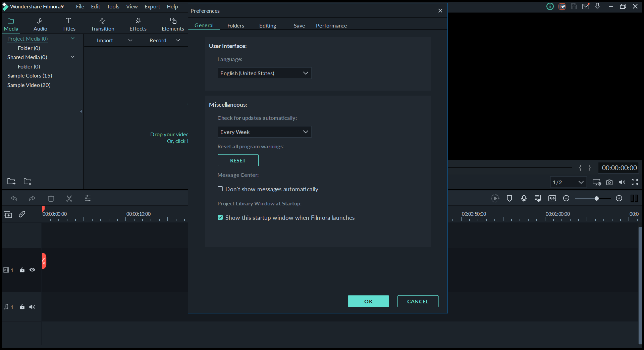Click the green info icon in title bar
Viewport: 644px width, 350px height.
550,6
